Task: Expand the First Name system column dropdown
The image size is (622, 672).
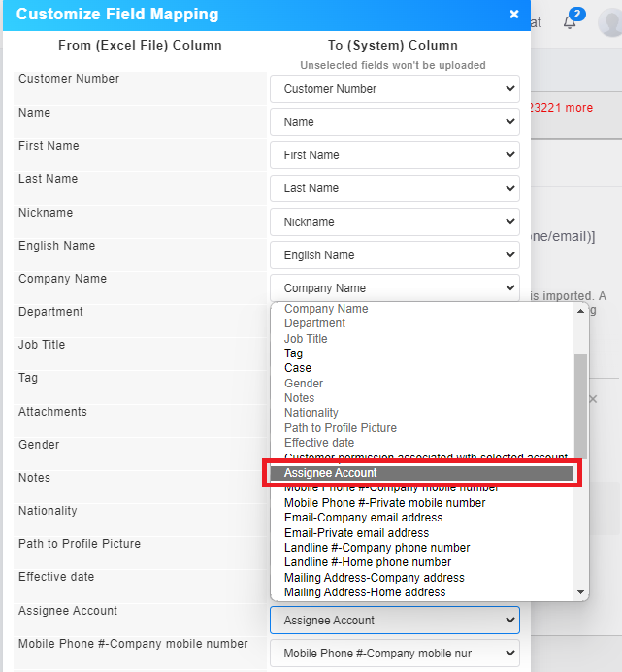Action: [394, 155]
